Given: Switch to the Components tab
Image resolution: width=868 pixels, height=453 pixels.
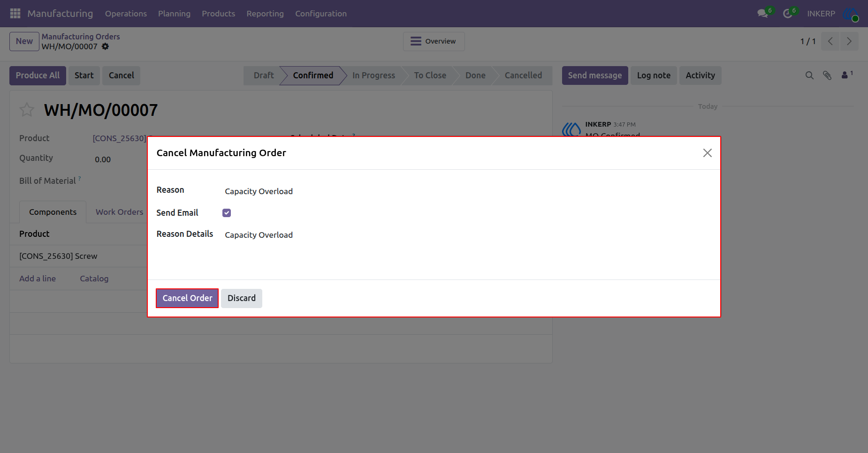Looking at the screenshot, I should coord(53,212).
